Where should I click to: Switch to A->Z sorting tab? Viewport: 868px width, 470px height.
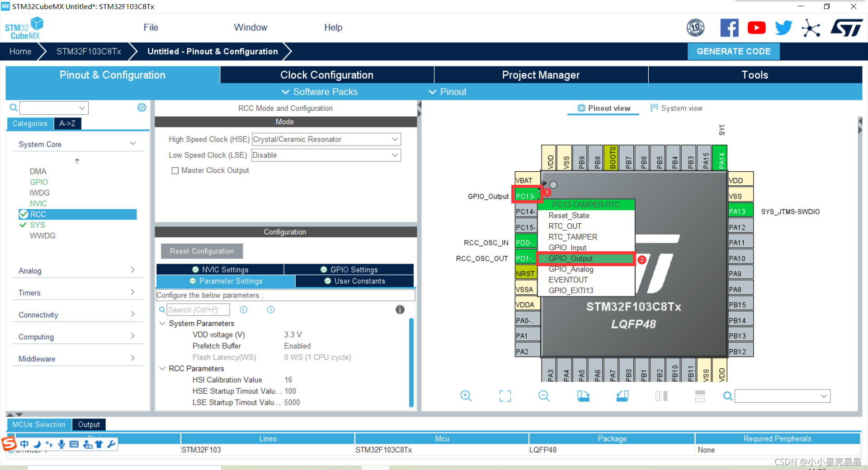[67, 123]
